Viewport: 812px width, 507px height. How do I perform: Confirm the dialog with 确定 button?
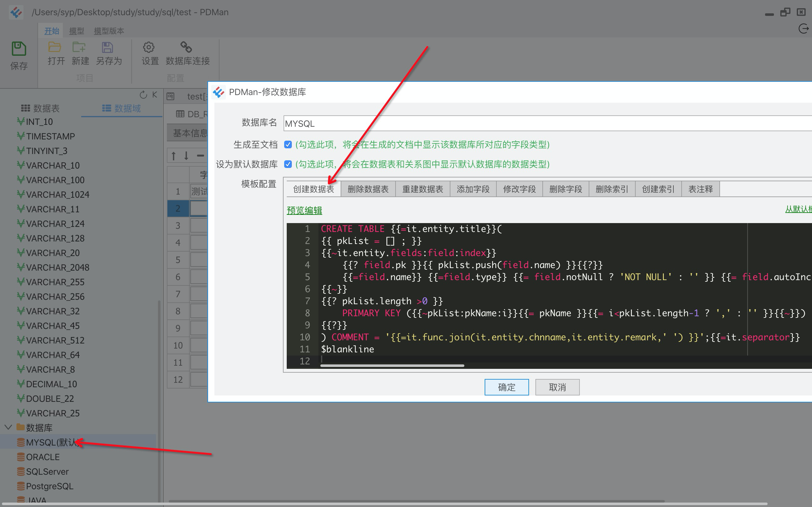click(506, 387)
